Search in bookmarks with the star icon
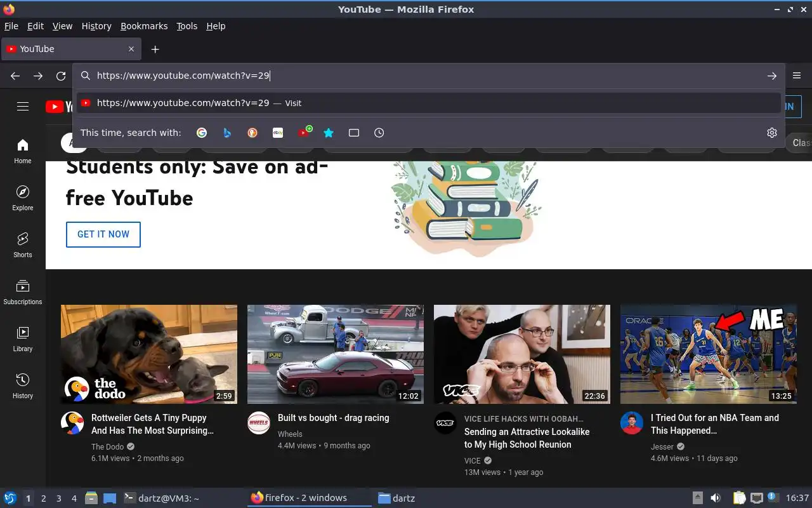This screenshot has width=812, height=508. (x=329, y=133)
